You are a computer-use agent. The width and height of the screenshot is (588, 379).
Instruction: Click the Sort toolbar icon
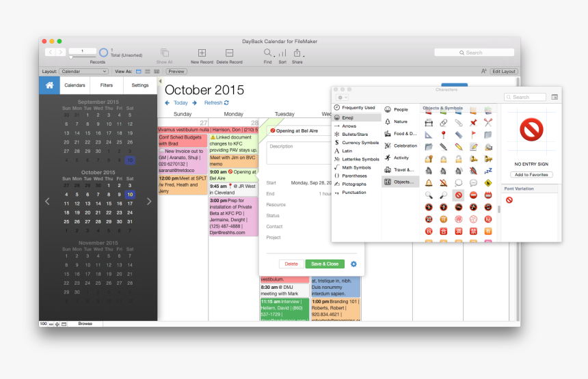(x=282, y=53)
